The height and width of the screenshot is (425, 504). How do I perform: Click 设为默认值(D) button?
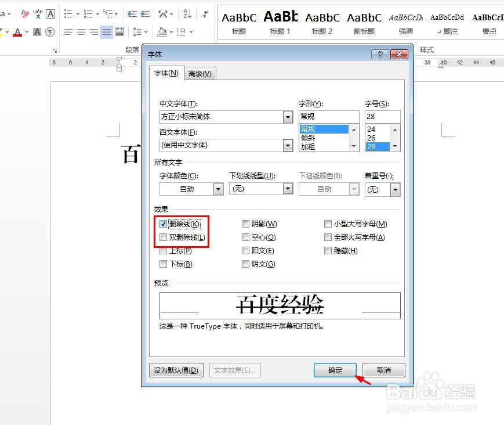click(x=176, y=370)
